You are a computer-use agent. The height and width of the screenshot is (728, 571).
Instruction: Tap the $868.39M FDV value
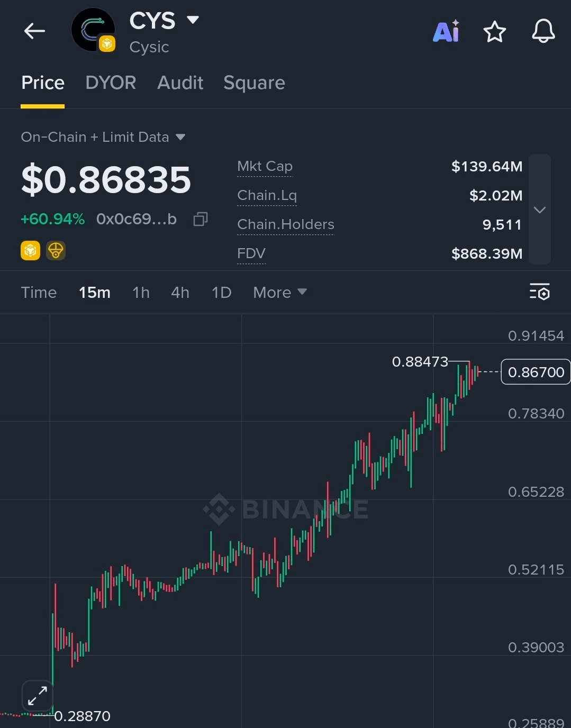pyautogui.click(x=487, y=254)
